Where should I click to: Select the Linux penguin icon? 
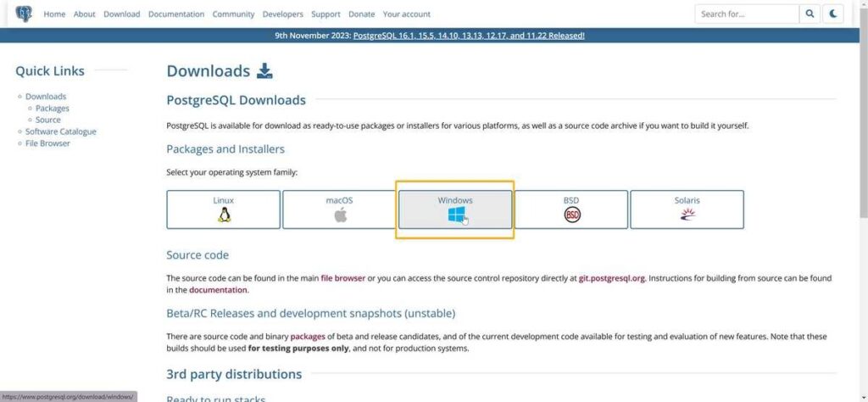(224, 215)
